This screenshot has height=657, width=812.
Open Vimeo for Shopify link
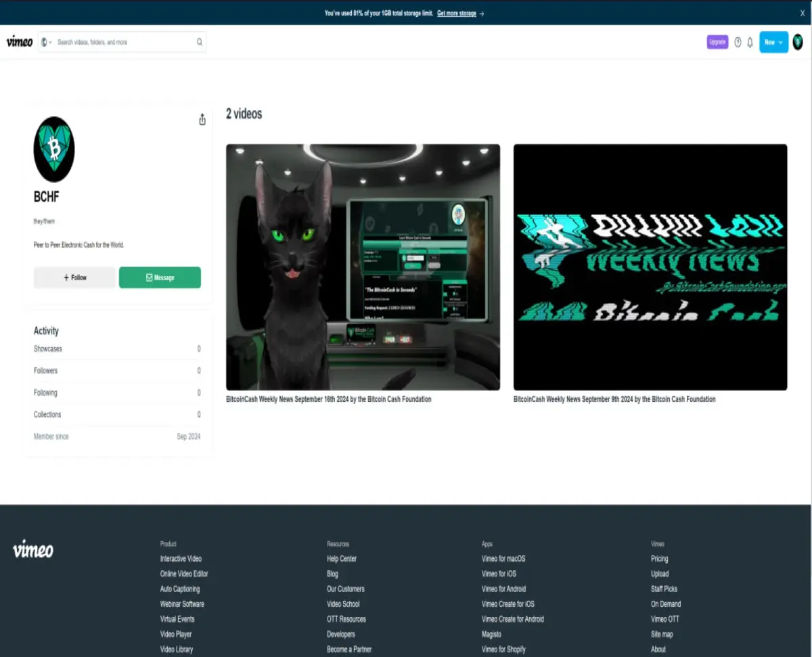[503, 650]
